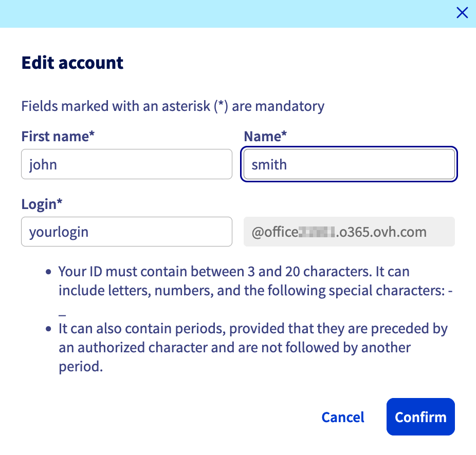Click the hyphen after special characters colon
This screenshot has width=476, height=455.
450,291
